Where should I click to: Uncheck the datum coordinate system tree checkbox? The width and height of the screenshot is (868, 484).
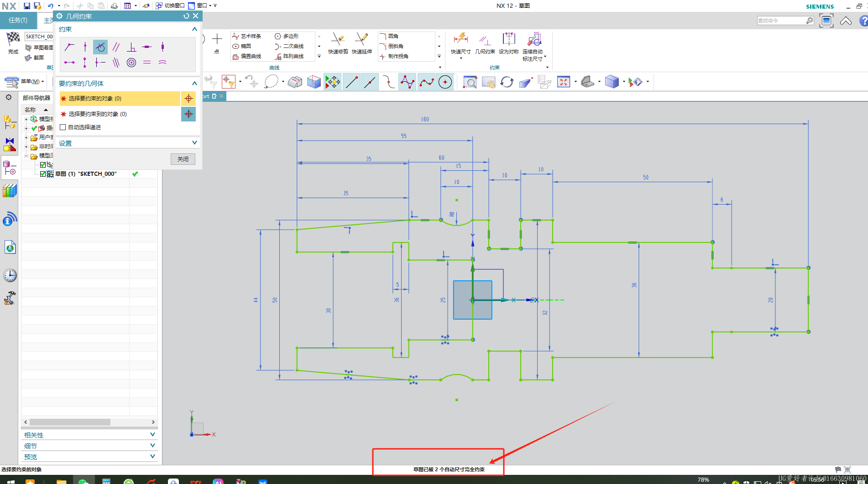point(43,165)
